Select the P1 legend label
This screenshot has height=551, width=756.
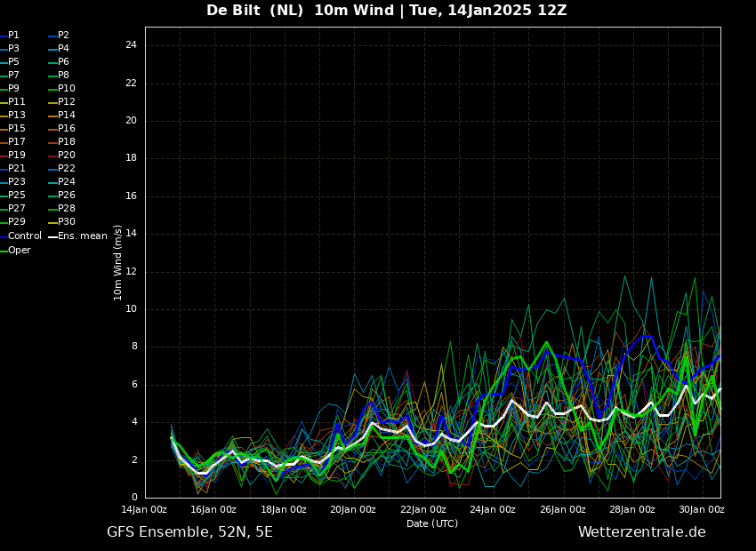tap(10, 36)
